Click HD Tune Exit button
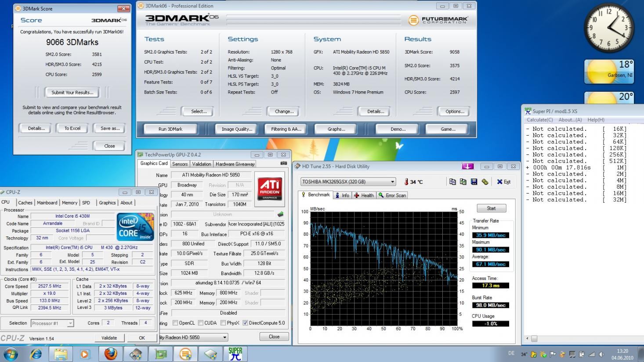 [x=504, y=182]
